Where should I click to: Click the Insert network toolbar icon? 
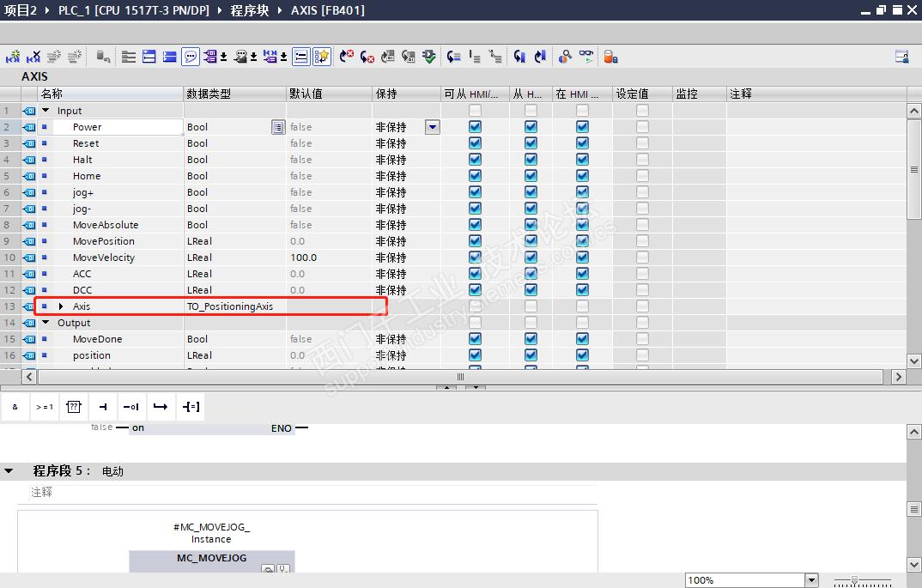pos(13,57)
